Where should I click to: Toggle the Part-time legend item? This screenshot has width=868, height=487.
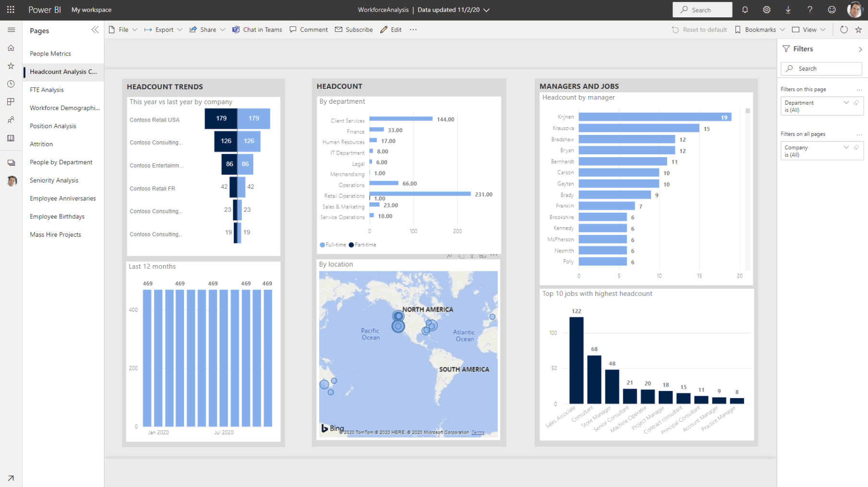tap(362, 244)
